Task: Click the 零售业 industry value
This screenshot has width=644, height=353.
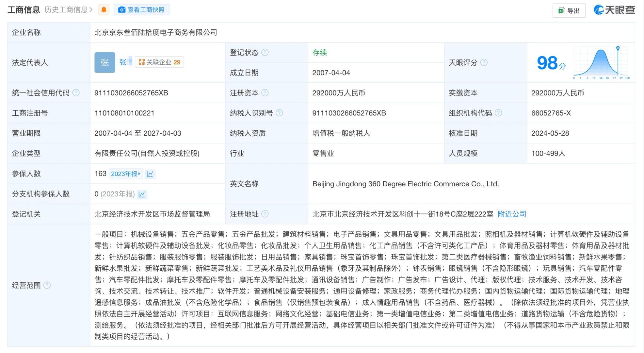Action: pyautogui.click(x=323, y=154)
